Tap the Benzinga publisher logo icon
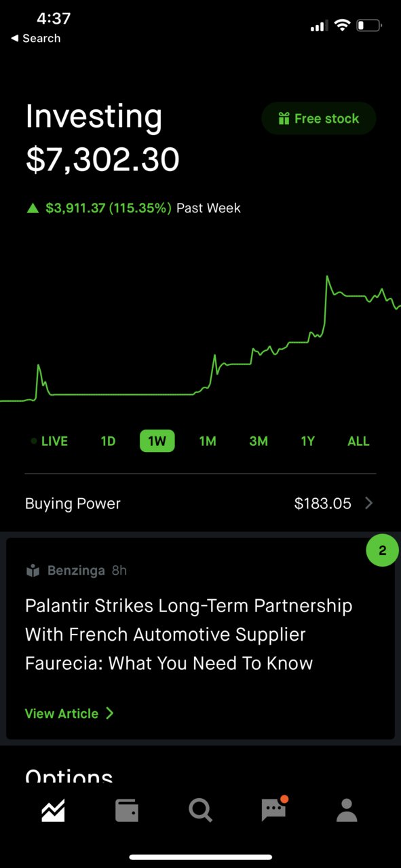401x868 pixels. coord(33,571)
